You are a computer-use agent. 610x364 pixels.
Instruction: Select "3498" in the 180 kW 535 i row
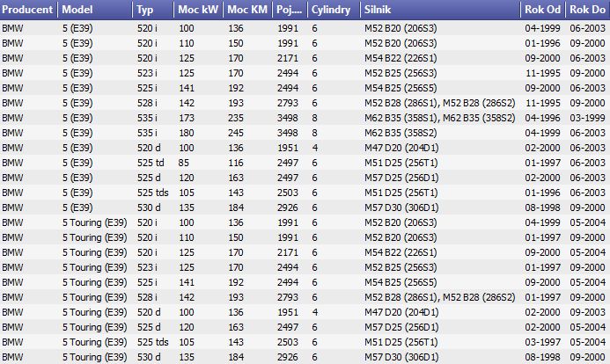coord(288,133)
